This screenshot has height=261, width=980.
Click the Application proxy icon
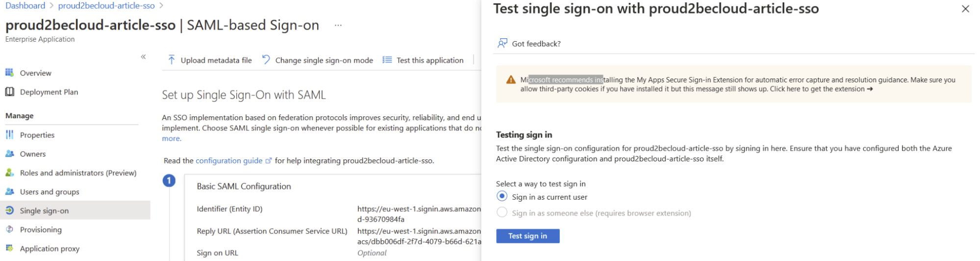[x=9, y=248]
